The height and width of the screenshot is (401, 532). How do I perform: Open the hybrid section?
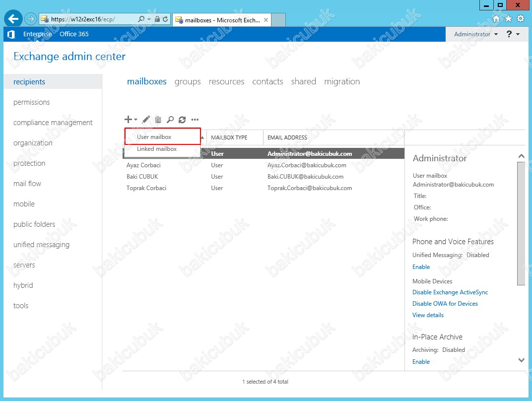(x=23, y=285)
